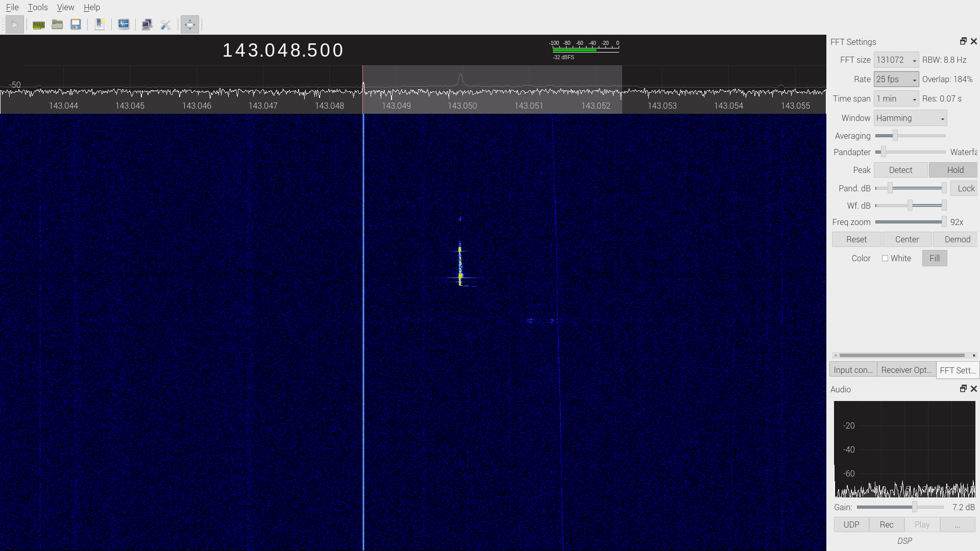Open the Help menu

click(x=92, y=7)
